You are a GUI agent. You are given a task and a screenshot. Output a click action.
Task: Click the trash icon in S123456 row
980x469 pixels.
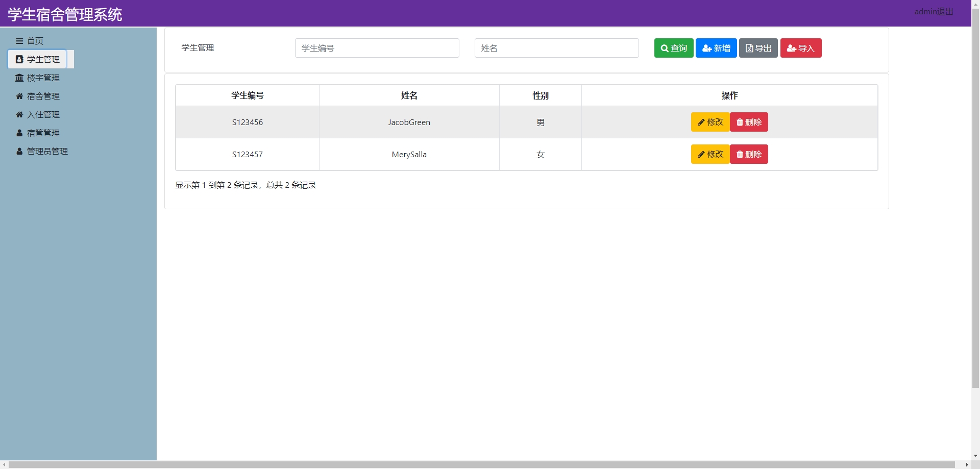(x=740, y=122)
